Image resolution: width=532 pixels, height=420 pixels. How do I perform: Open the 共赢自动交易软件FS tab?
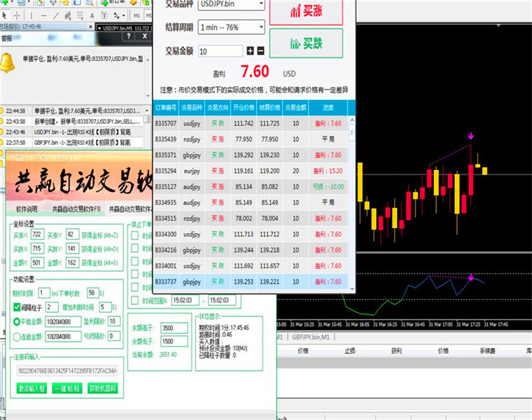[x=76, y=209]
